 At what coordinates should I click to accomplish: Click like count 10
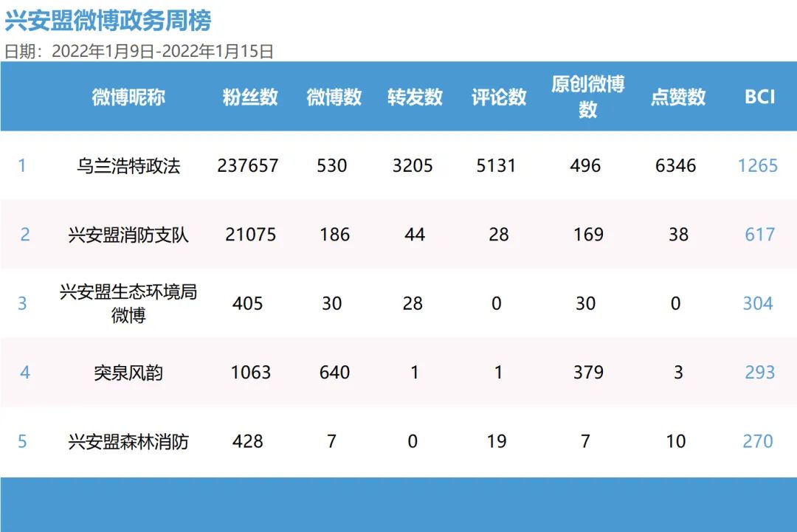point(675,441)
